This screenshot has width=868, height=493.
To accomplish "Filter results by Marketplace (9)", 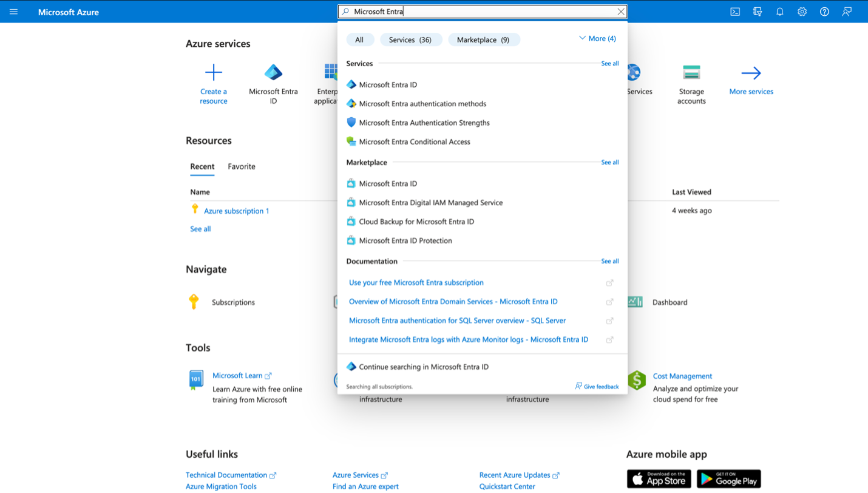I will 483,39.
